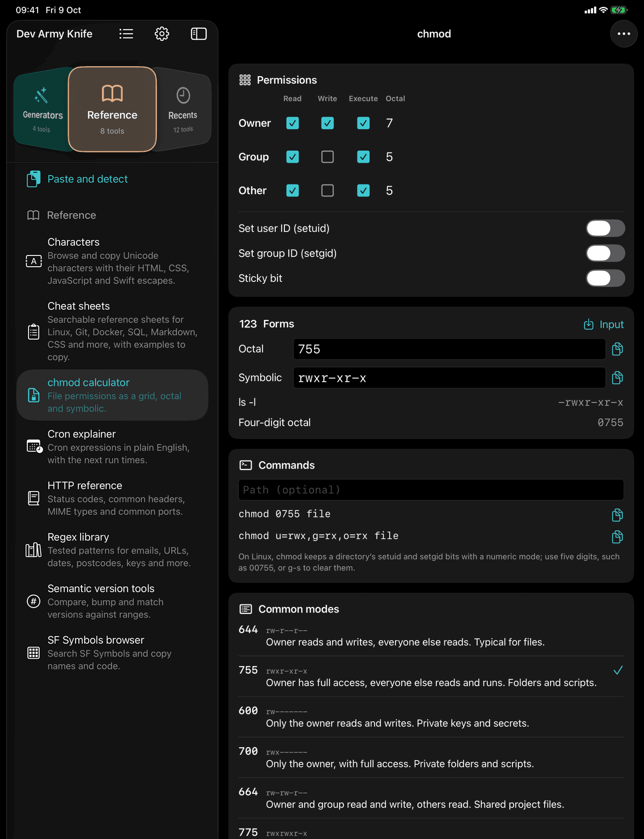This screenshot has height=839, width=644.
Task: Edit the Octal value field
Action: (x=449, y=349)
